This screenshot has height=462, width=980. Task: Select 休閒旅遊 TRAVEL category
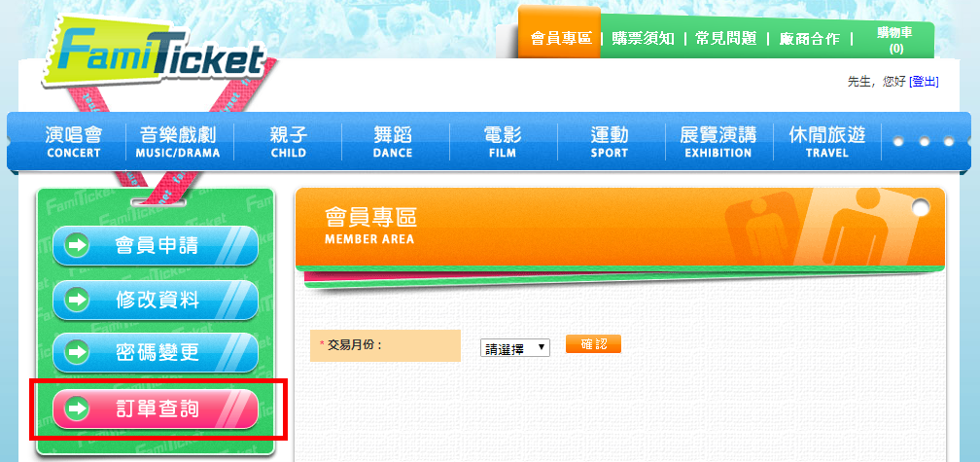click(x=826, y=142)
